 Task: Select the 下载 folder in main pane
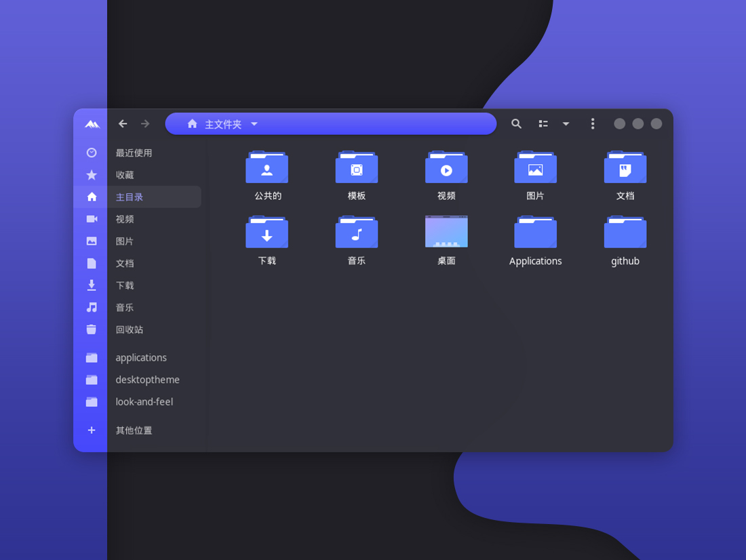[x=267, y=232]
